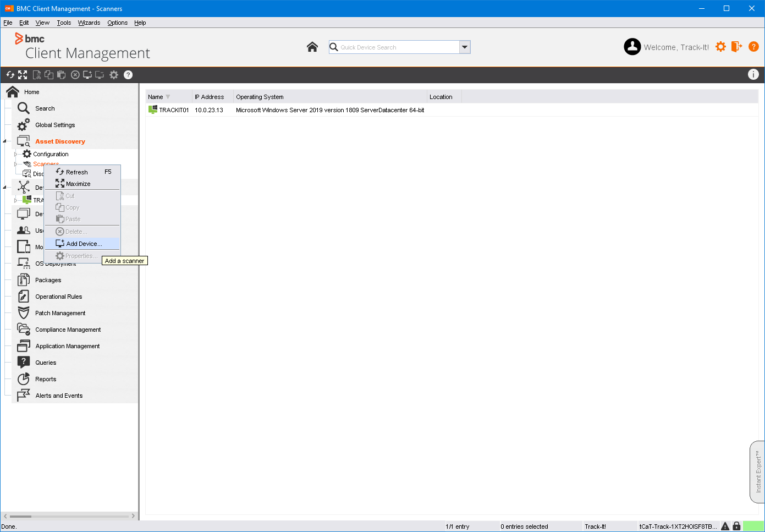Sort by the Location column header

[x=444, y=97]
